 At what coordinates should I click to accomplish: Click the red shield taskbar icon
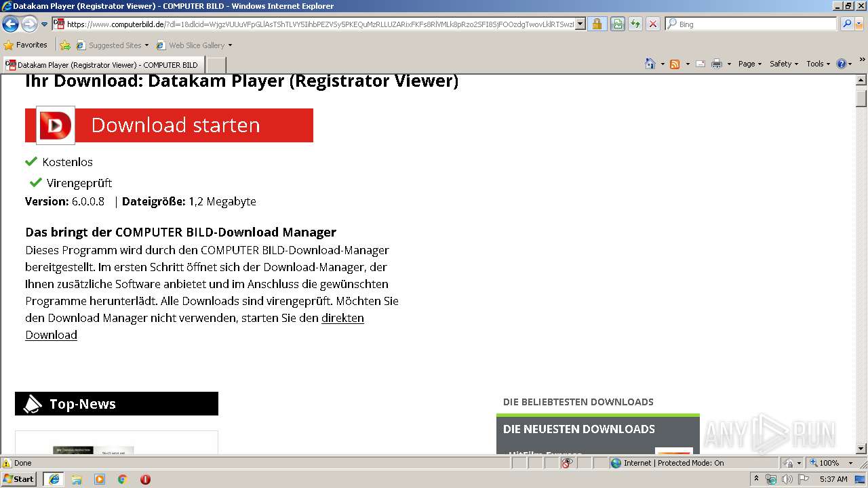pyautogui.click(x=145, y=479)
